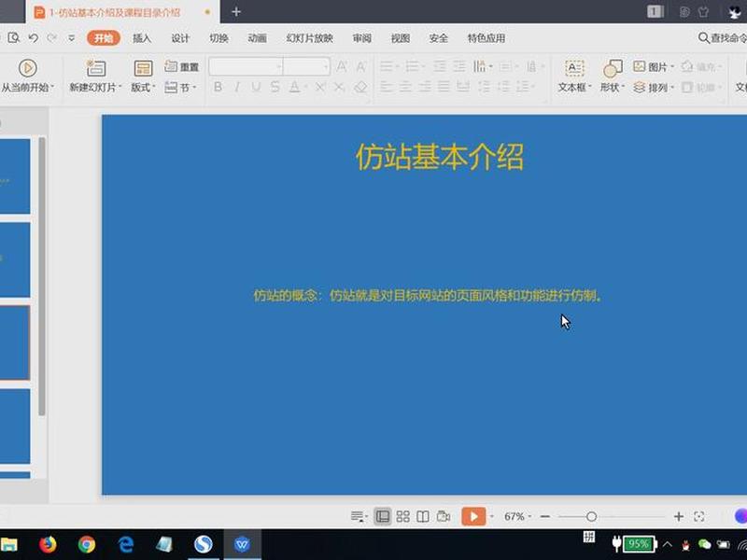
Task: Open the 特色应用 tab
Action: coord(486,38)
